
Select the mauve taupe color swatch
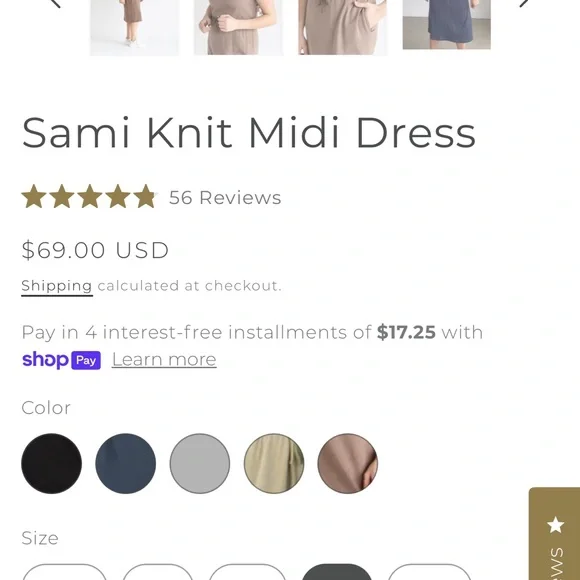tap(348, 463)
